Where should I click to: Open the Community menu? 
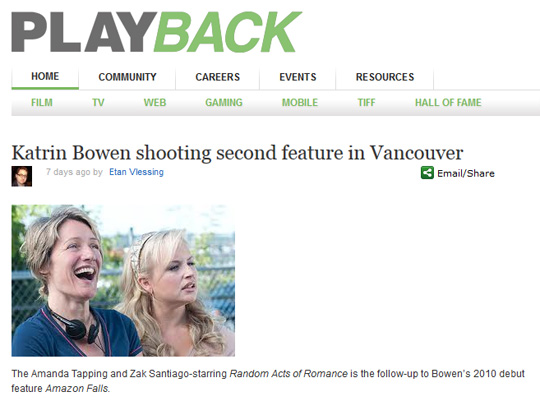pyautogui.click(x=127, y=77)
